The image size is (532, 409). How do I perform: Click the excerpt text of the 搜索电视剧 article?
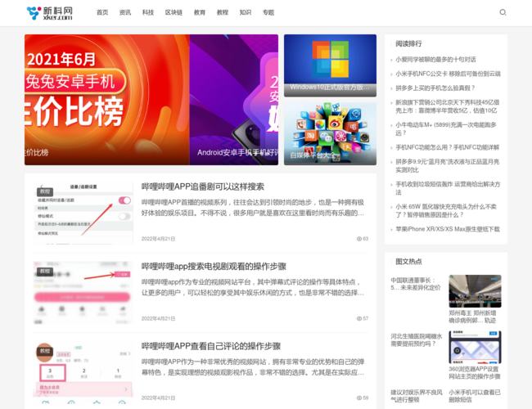point(253,287)
